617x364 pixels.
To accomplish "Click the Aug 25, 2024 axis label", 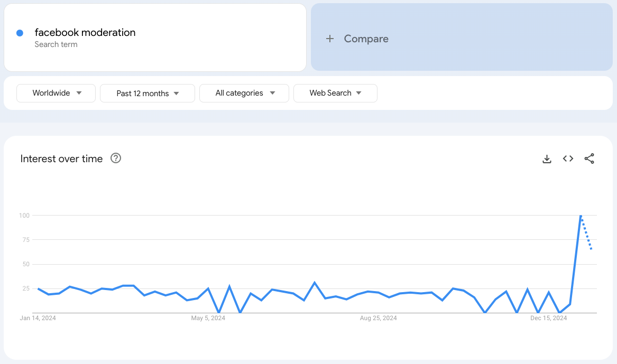I will pyautogui.click(x=378, y=318).
